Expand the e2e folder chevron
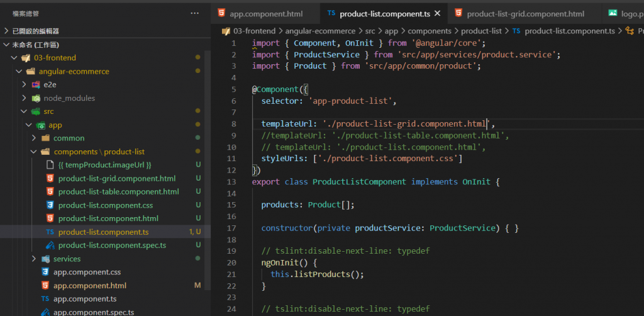This screenshot has width=644, height=316. [25, 84]
